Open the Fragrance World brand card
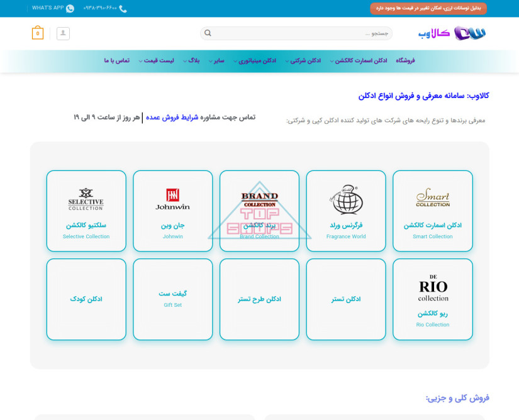Viewport: 519px width, 420px height. coord(345,211)
